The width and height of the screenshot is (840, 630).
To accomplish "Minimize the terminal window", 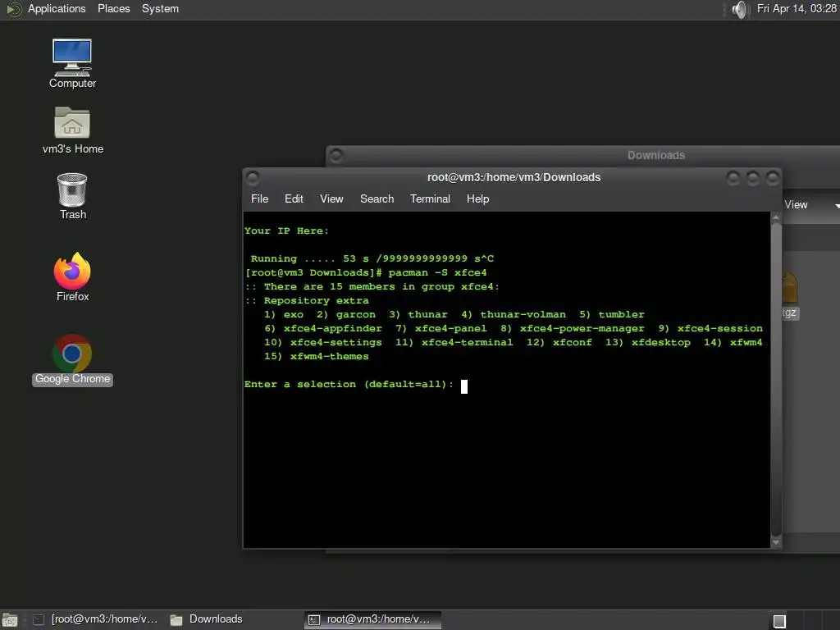I will click(x=733, y=178).
